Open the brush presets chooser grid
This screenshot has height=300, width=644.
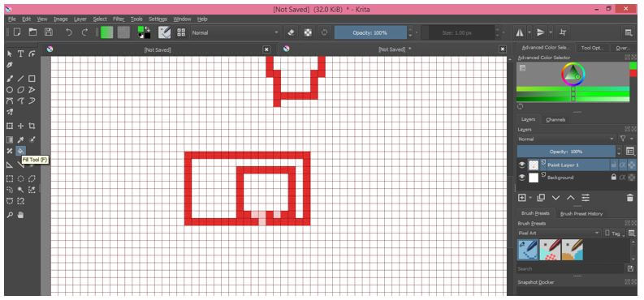(181, 32)
